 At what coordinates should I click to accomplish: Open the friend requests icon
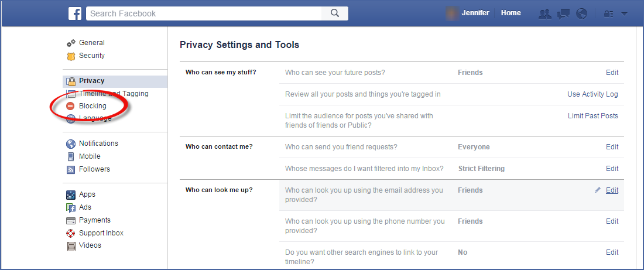(544, 13)
